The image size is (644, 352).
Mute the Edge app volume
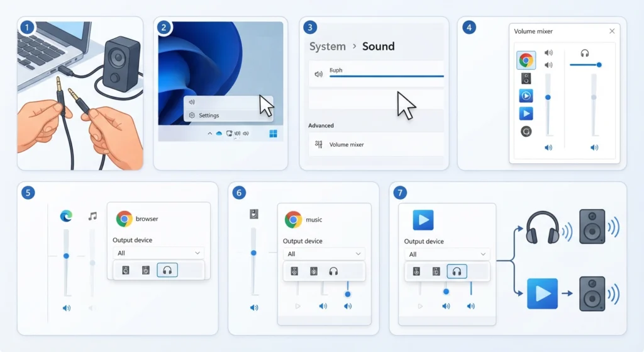tap(67, 308)
